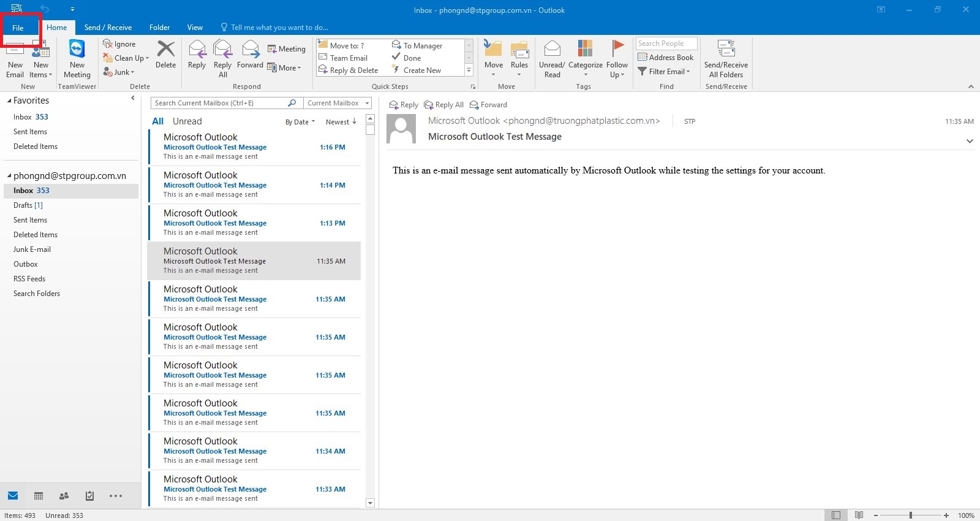
Task: Click the Forward ribbon icon
Action: click(x=250, y=55)
